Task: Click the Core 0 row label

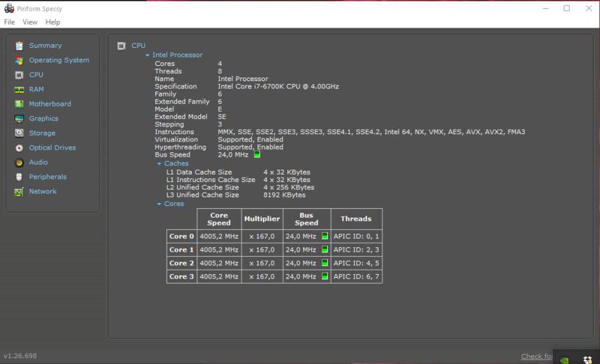Action: tap(181, 236)
